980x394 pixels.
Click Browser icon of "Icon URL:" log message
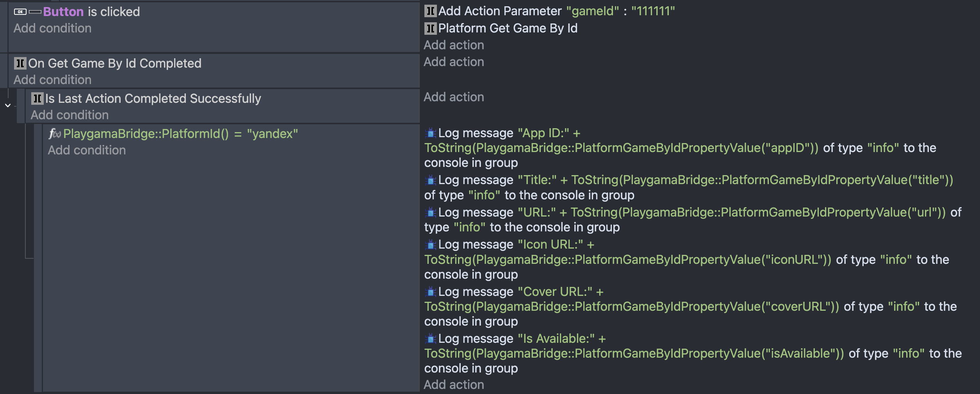(x=431, y=245)
